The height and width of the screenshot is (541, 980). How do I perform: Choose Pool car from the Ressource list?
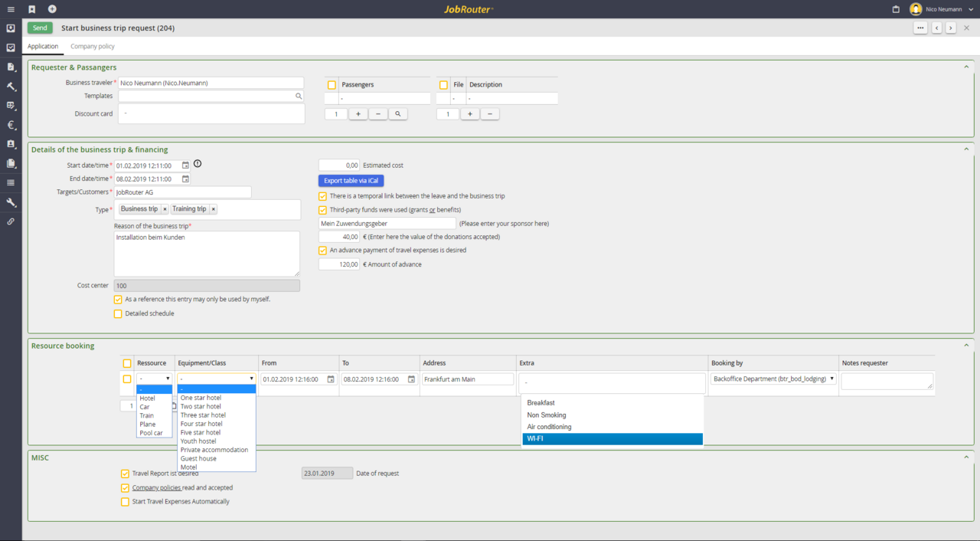tap(154, 433)
